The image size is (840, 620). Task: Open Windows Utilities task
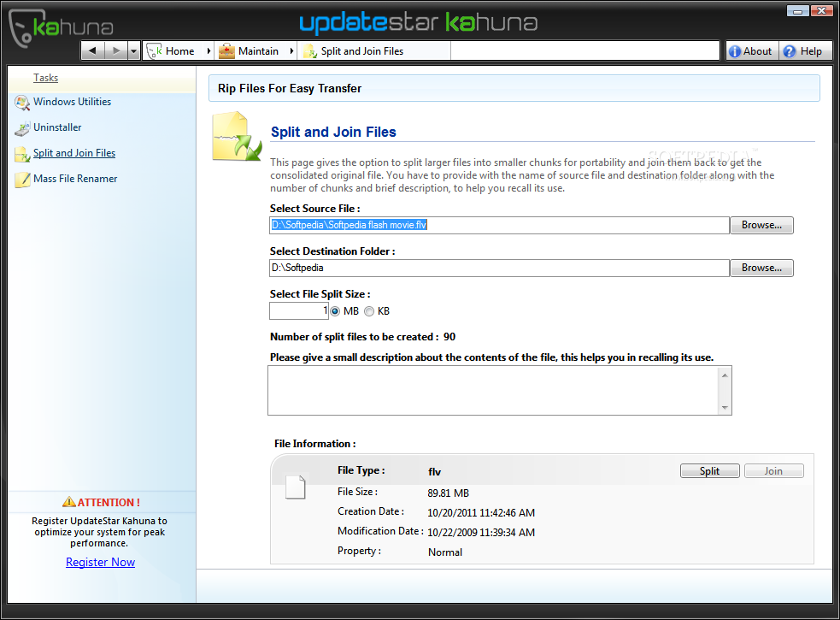(73, 102)
